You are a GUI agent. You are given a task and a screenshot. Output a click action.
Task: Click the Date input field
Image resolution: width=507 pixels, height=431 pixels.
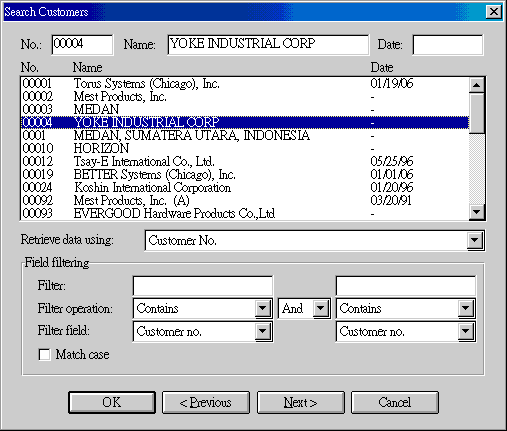[448, 45]
